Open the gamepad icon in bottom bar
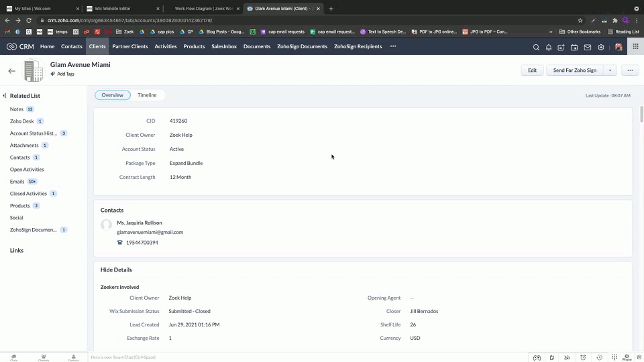 [537, 357]
